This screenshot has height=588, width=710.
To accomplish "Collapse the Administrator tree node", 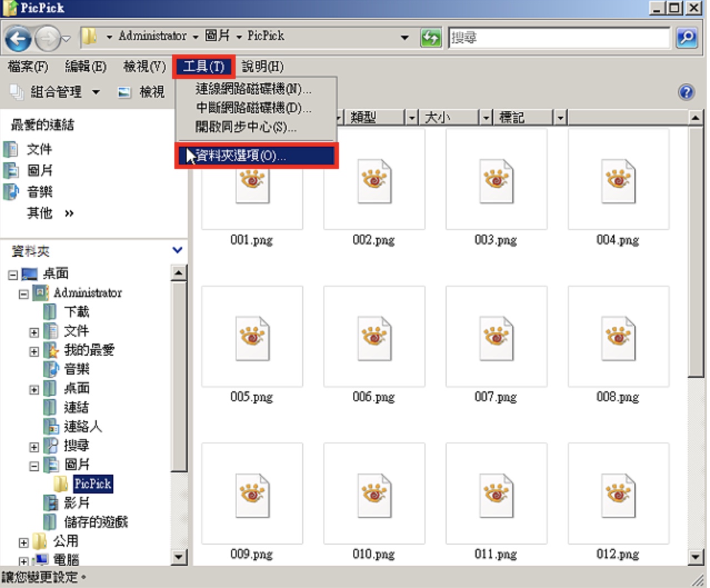I will [x=23, y=294].
